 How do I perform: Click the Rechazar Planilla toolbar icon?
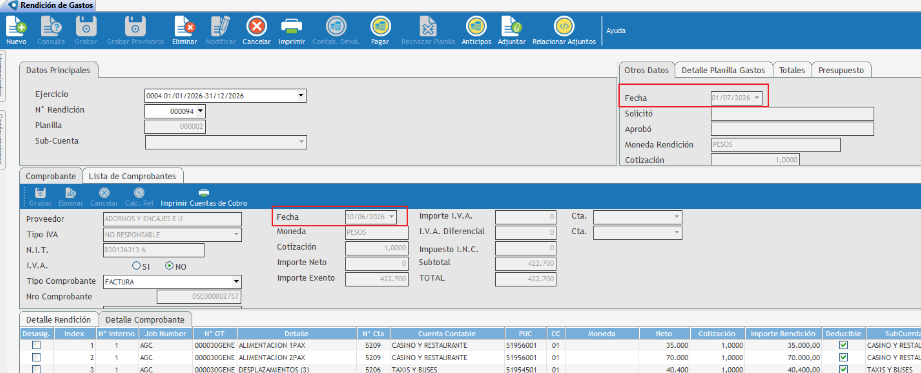tap(428, 27)
